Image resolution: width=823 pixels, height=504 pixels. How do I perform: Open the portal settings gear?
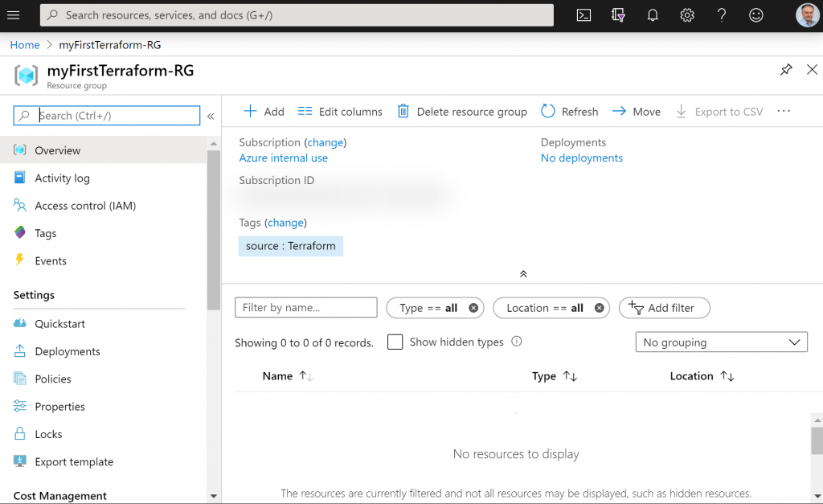(x=687, y=15)
